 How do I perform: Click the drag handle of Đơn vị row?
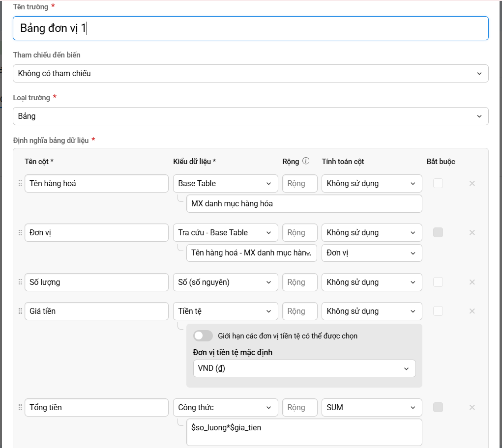click(x=20, y=232)
